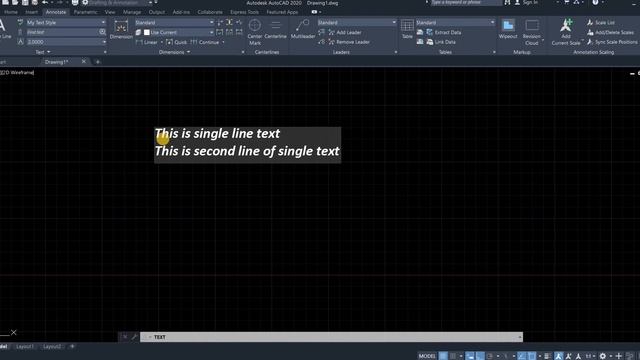Open Add/Delete Scales
Image resolution: width=640 pixels, height=360 pixels.
(x=610, y=32)
